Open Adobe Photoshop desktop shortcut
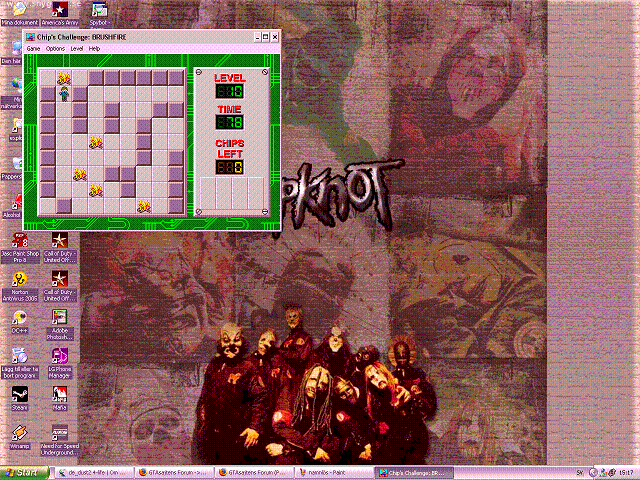Viewport: 640px width, 480px height. coord(60,318)
